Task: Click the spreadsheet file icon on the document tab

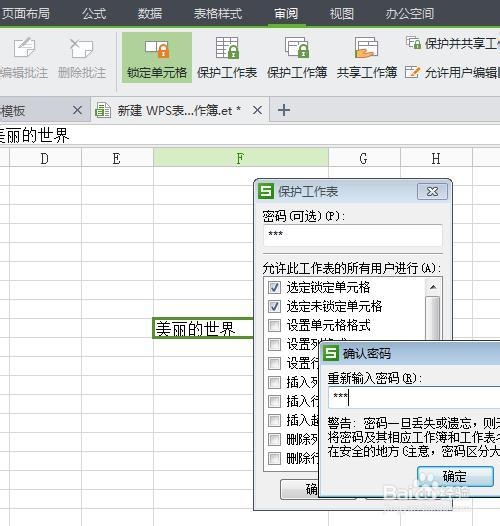Action: [x=103, y=110]
